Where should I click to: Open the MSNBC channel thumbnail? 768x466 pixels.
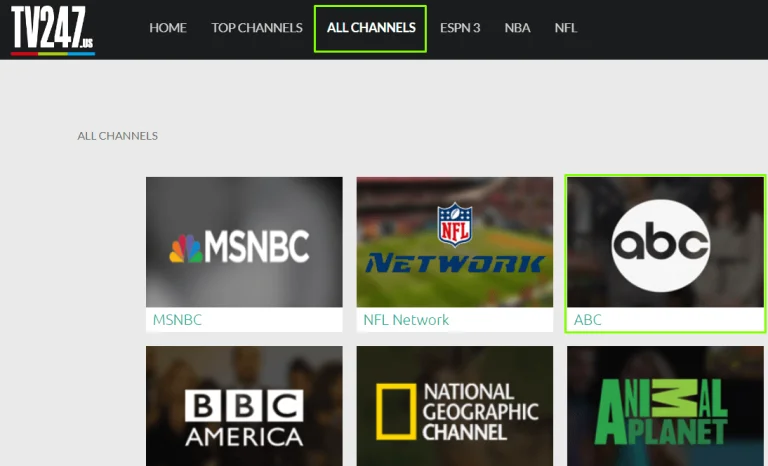[x=244, y=242]
